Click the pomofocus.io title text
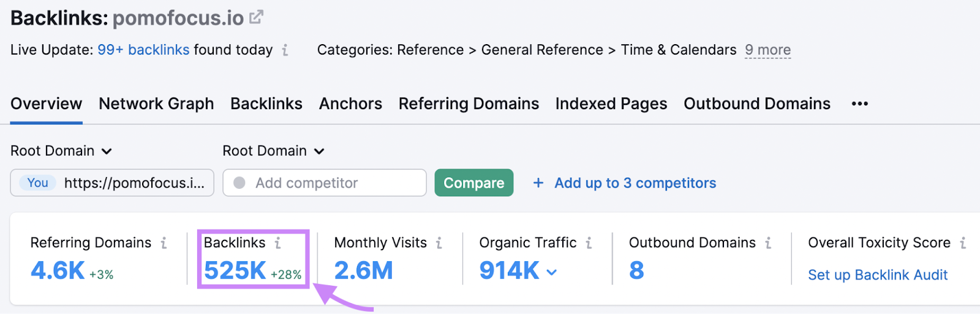 tap(178, 18)
